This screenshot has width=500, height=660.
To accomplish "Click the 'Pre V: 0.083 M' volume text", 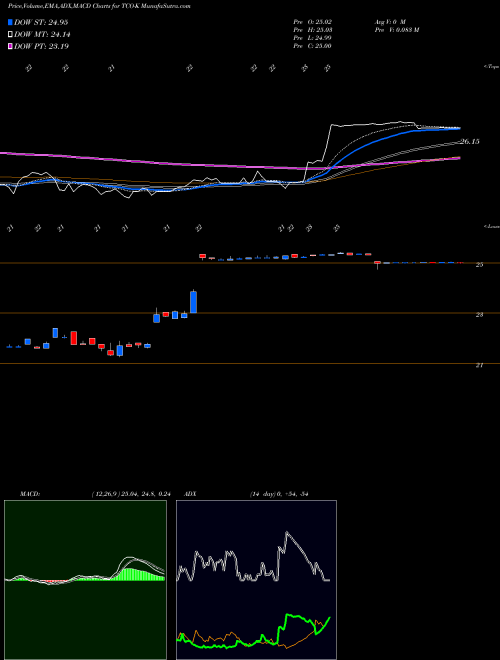I will [x=396, y=30].
